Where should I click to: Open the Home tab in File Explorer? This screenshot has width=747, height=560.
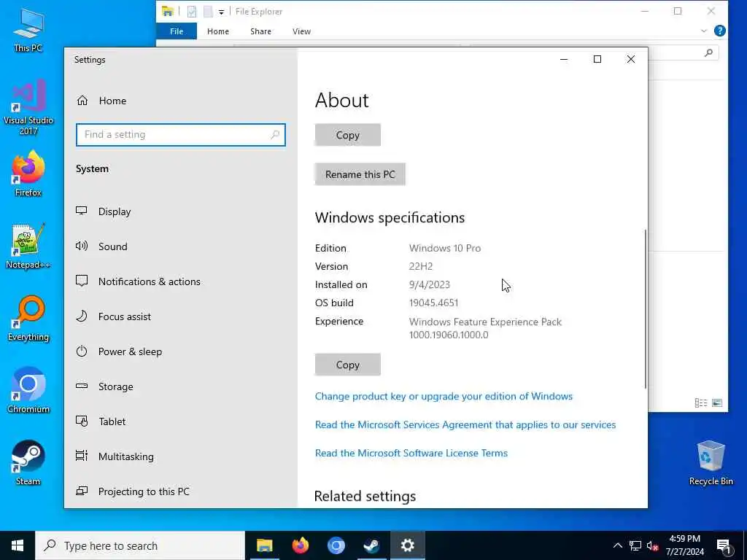218,31
